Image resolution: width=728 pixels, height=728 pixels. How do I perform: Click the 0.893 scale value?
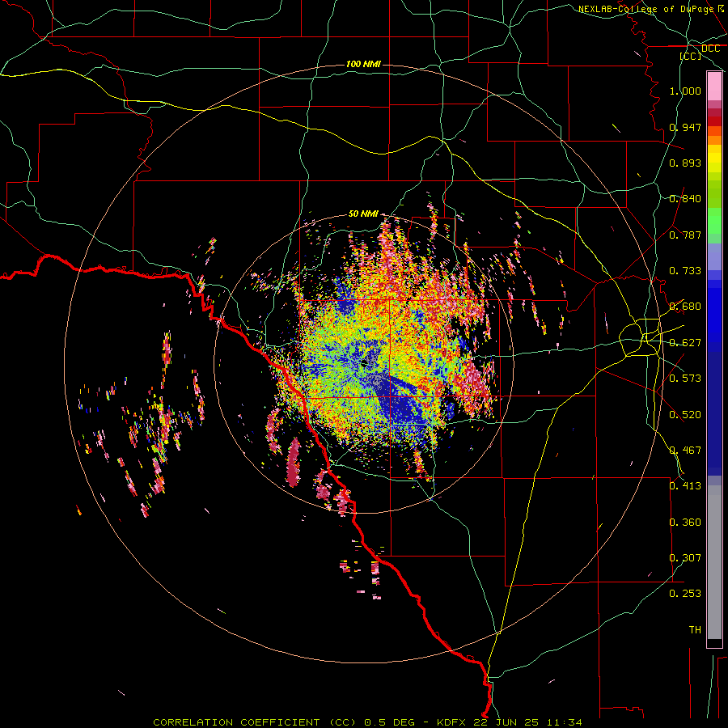685,163
